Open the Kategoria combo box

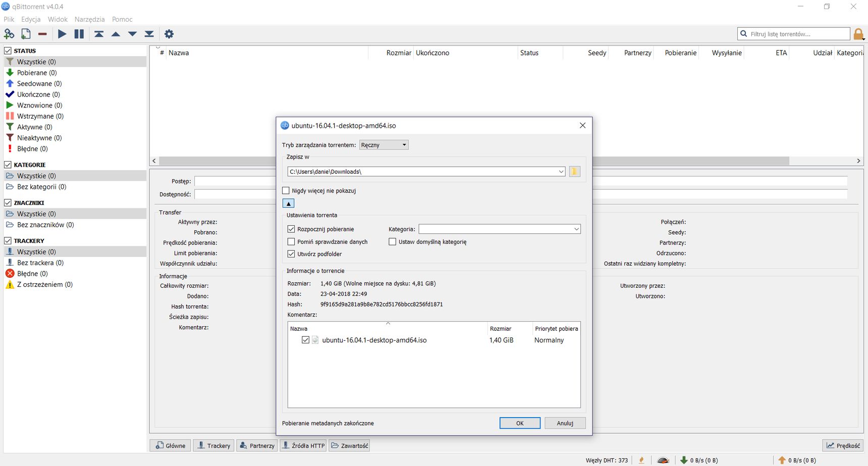pyautogui.click(x=500, y=229)
